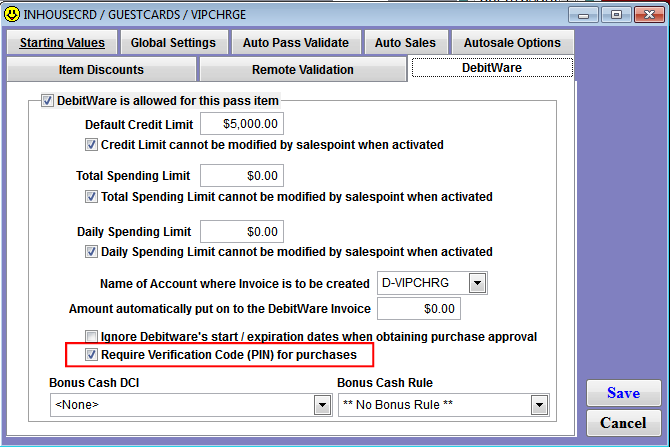The width and height of the screenshot is (670, 447).
Task: Toggle Total Spending Limit cannot be modified checkbox
Action: click(91, 197)
